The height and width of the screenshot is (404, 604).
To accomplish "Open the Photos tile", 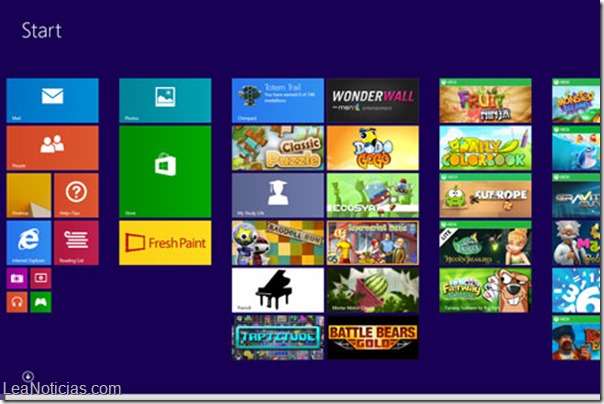I will click(165, 101).
